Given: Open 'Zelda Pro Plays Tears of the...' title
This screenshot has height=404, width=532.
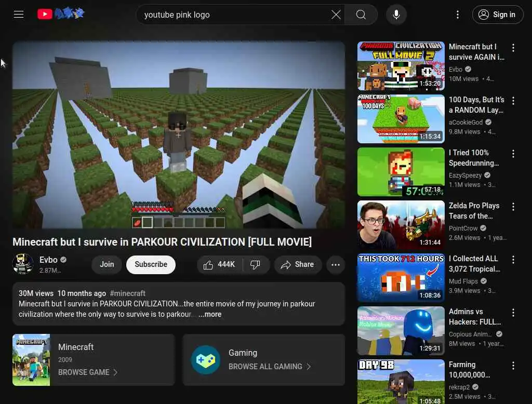Looking at the screenshot, I should point(474,211).
